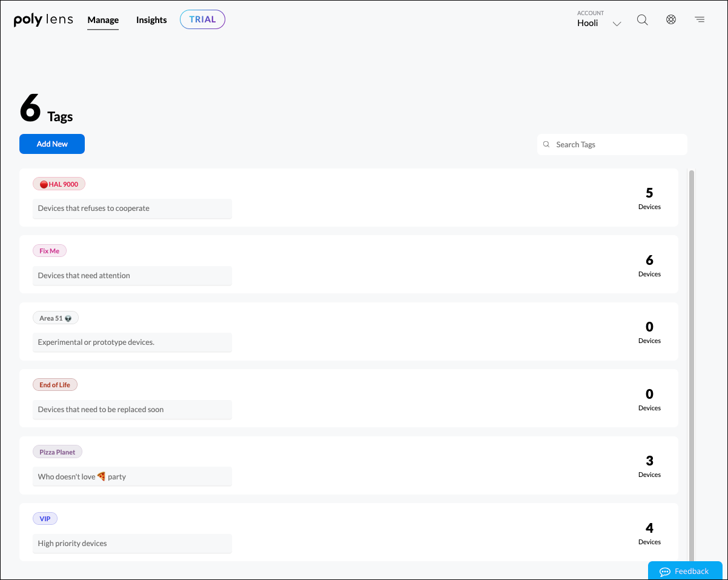Screen dimensions: 728x580
Task: Select the Fix Me tag label
Action: click(49, 251)
